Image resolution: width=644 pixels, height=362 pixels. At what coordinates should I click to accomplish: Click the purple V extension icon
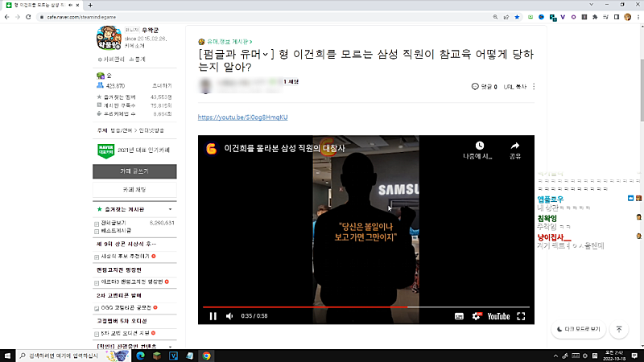[x=563, y=17]
